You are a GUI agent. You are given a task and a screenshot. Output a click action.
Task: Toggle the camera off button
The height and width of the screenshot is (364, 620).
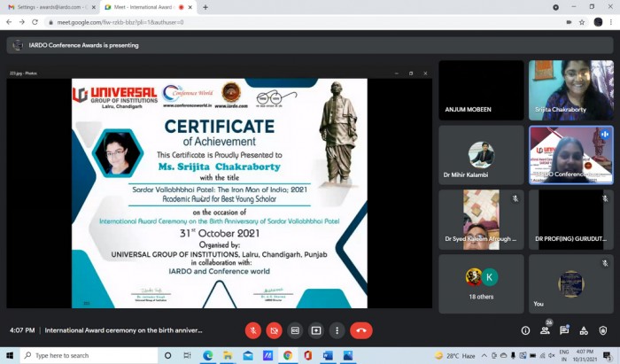point(274,330)
